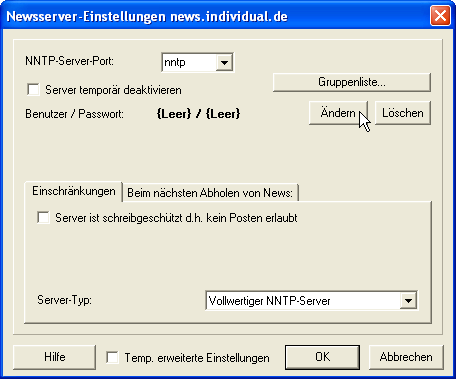The width and height of the screenshot is (456, 379).
Task: Open the NNTP-Server-Port dropdown arrow
Action: [x=224, y=62]
